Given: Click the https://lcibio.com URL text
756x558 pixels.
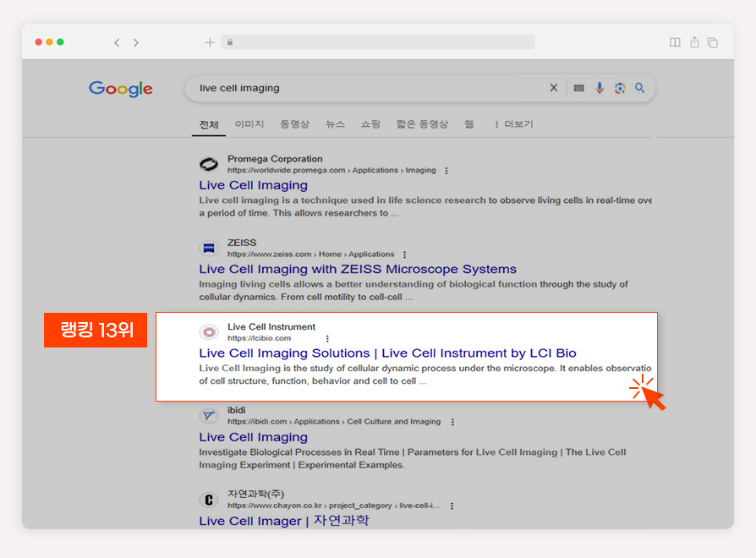Looking at the screenshot, I should pos(259,338).
